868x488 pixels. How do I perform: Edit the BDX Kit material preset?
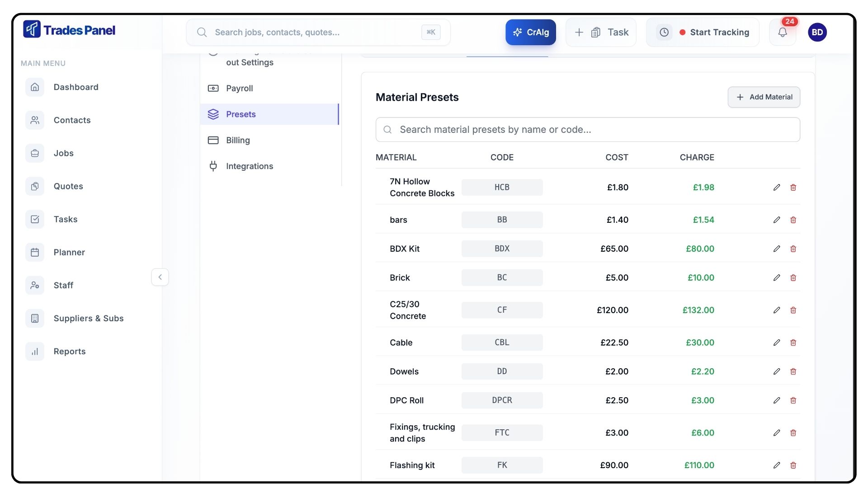777,249
